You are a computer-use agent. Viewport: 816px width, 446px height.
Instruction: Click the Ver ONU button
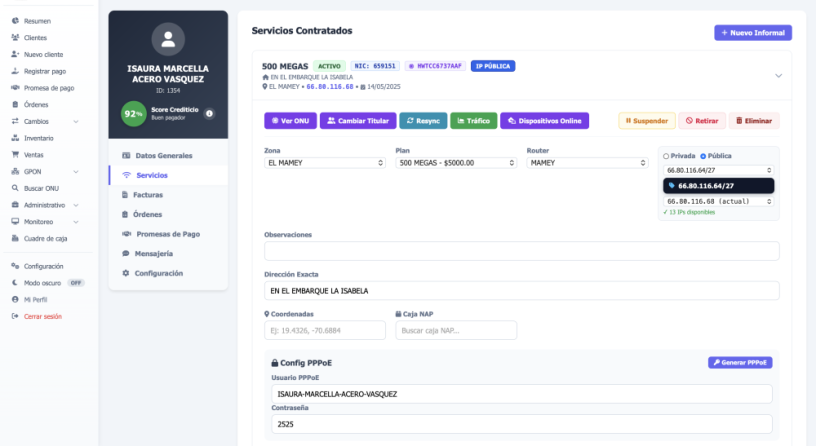(290, 121)
